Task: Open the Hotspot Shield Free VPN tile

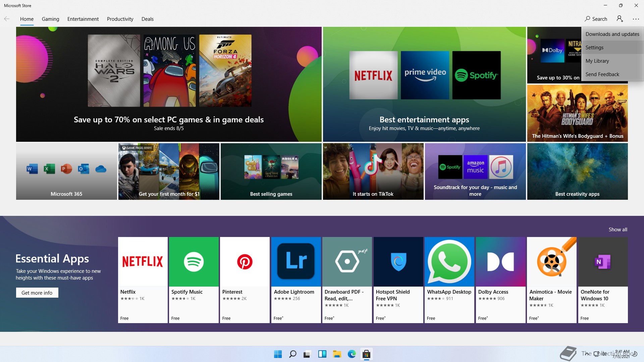Action: tap(398, 280)
